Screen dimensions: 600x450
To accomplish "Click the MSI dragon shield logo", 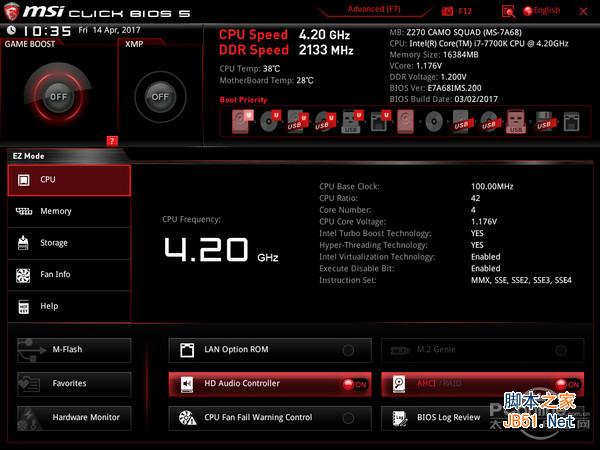I will click(x=11, y=11).
